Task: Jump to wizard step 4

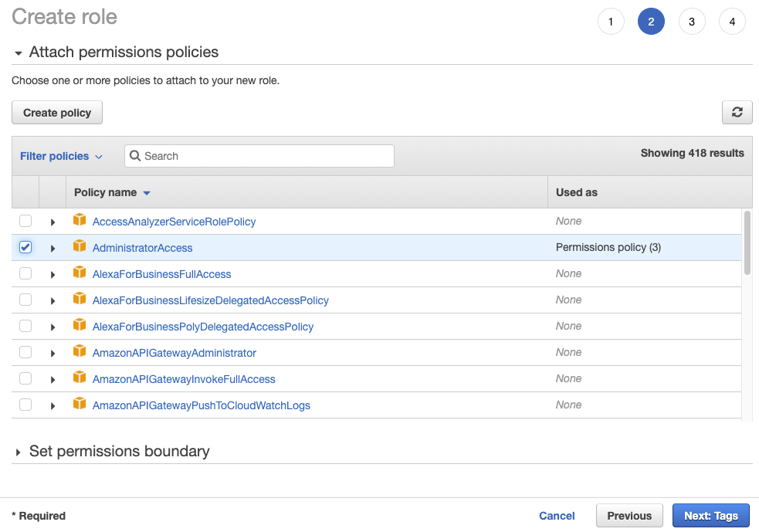Action: pos(732,22)
